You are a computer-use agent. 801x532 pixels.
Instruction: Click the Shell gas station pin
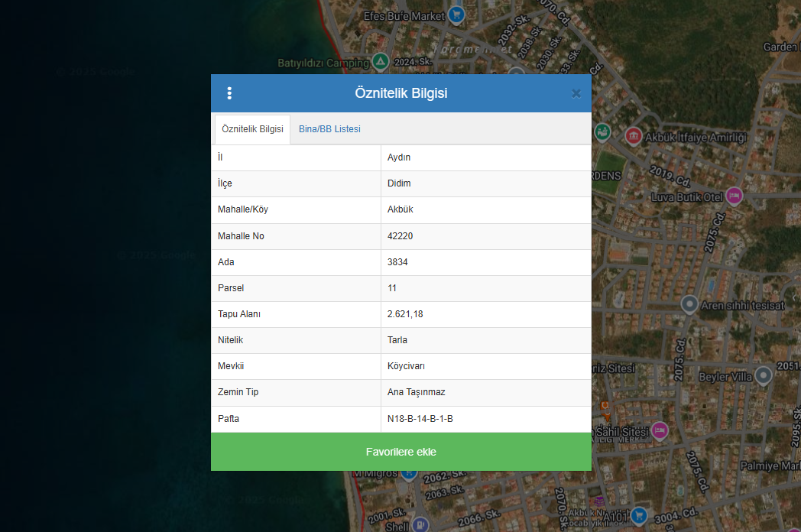coord(420,525)
